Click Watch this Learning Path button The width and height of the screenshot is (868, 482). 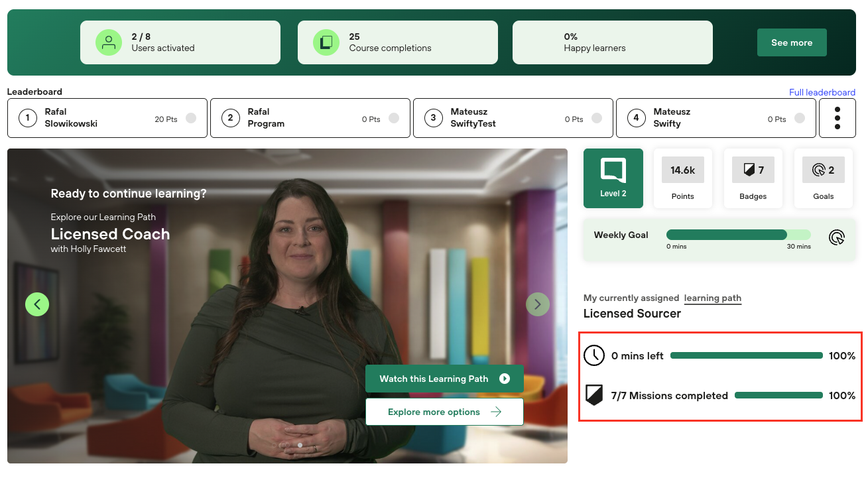pyautogui.click(x=444, y=379)
